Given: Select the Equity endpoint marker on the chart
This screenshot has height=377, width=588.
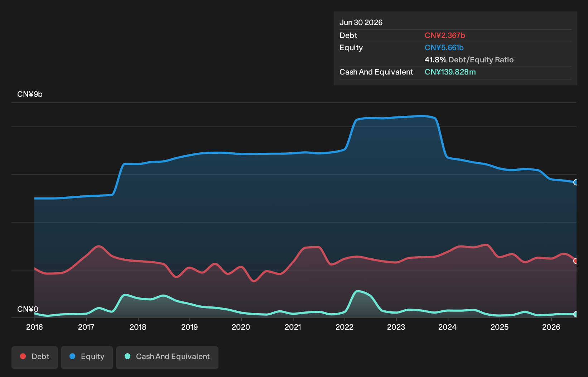Looking at the screenshot, I should click(576, 182).
